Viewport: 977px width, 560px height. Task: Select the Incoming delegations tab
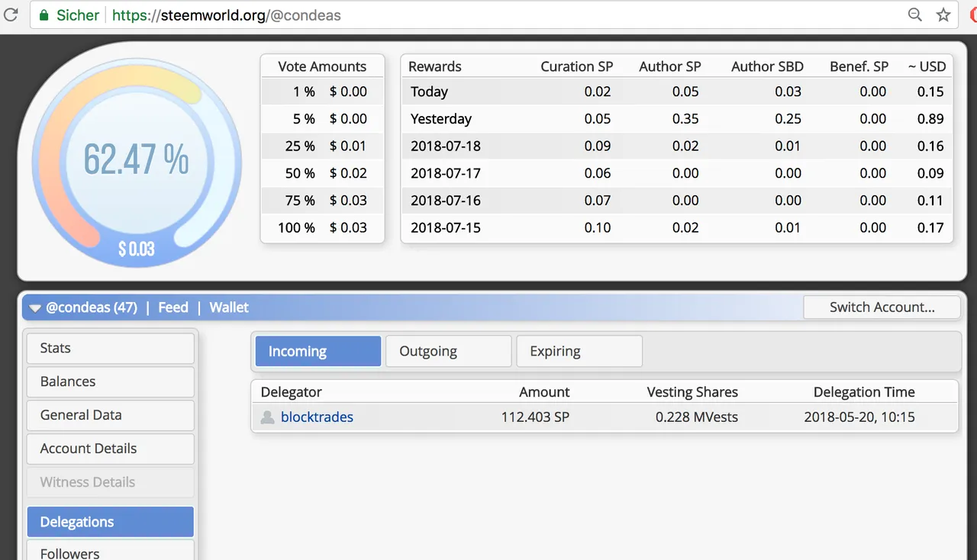318,351
